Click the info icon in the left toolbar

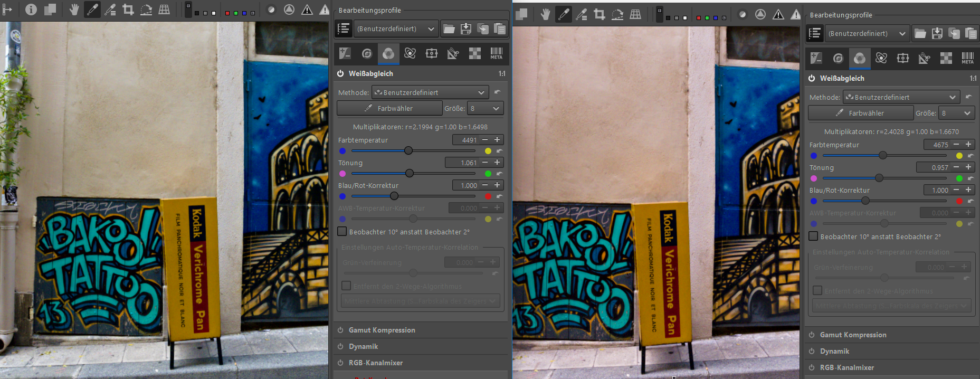[x=31, y=10]
